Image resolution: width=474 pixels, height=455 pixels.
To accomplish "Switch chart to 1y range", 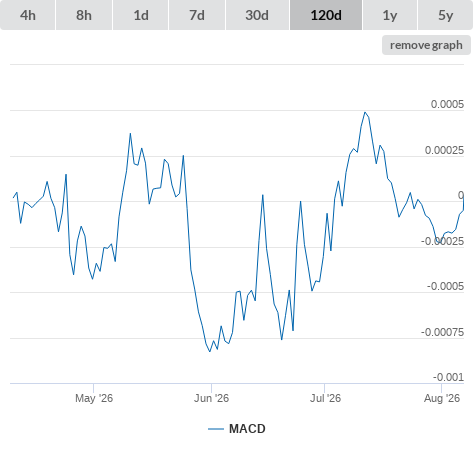I will [x=390, y=15].
